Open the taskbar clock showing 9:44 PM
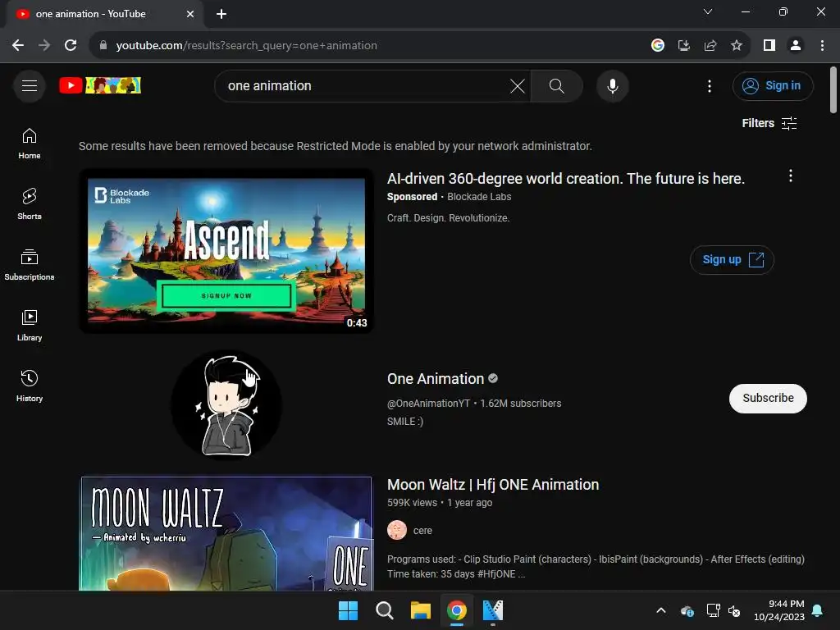Image resolution: width=840 pixels, height=630 pixels. (x=779, y=610)
